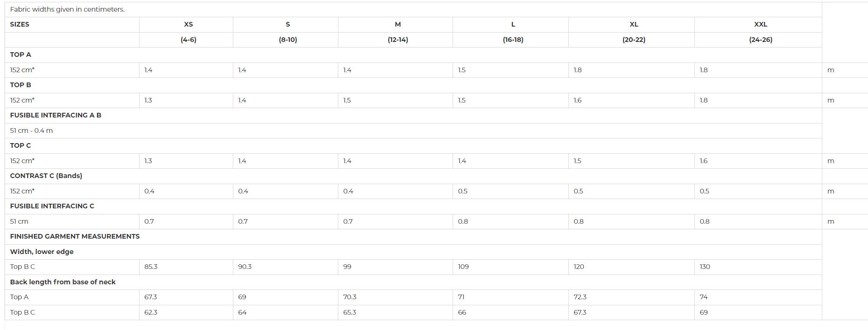
Task: Click the CONTRAST C (Bands) heading
Action: (46, 176)
